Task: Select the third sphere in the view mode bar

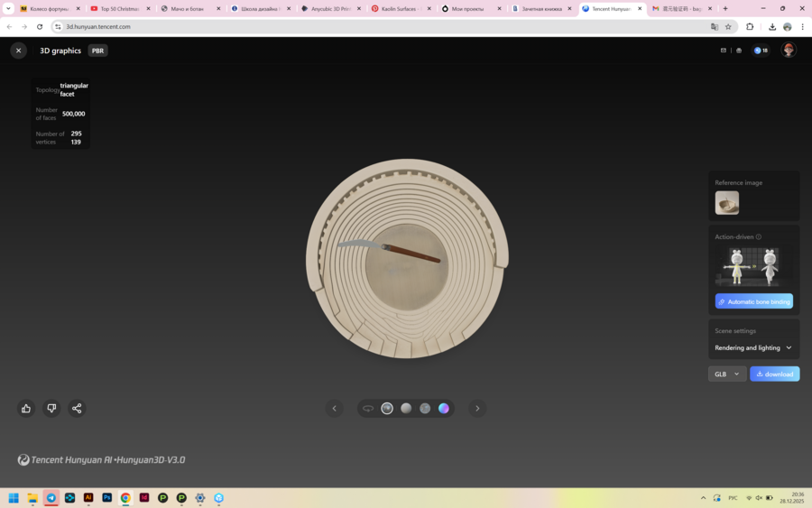Action: (x=425, y=409)
